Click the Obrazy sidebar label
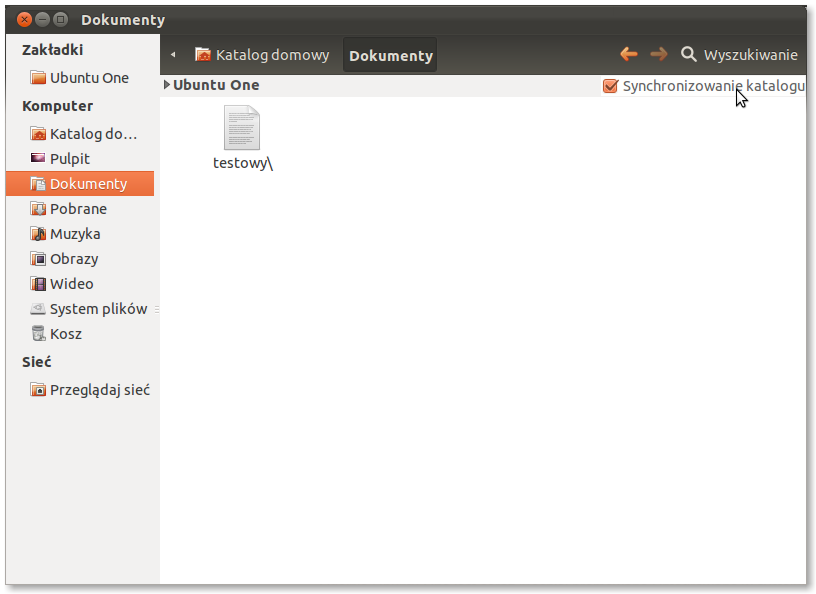 (x=74, y=259)
